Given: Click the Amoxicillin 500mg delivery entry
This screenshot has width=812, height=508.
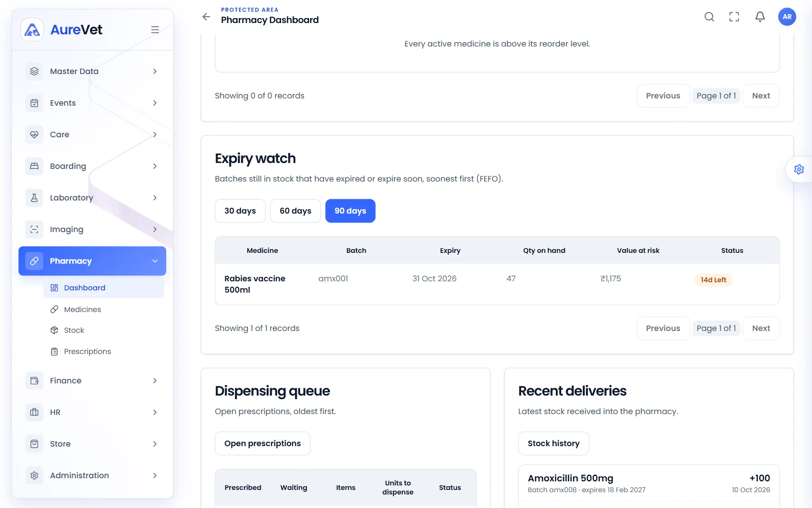Looking at the screenshot, I should [649, 483].
